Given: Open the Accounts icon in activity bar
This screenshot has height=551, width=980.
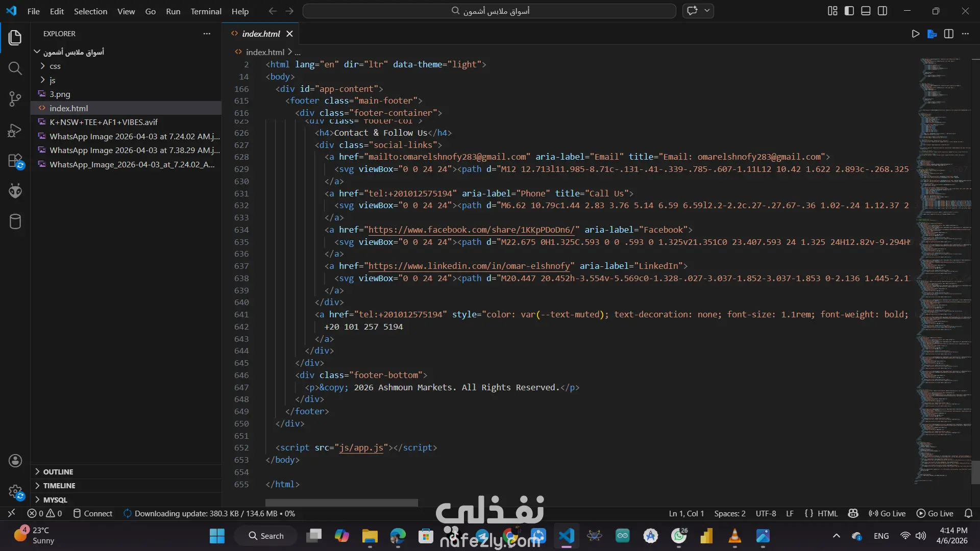Looking at the screenshot, I should pos(15,461).
